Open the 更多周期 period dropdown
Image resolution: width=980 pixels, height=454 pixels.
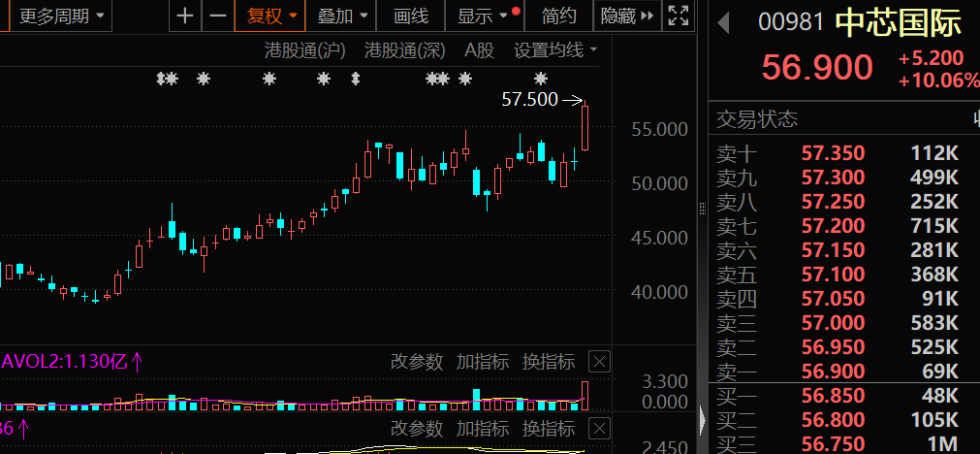tap(64, 16)
